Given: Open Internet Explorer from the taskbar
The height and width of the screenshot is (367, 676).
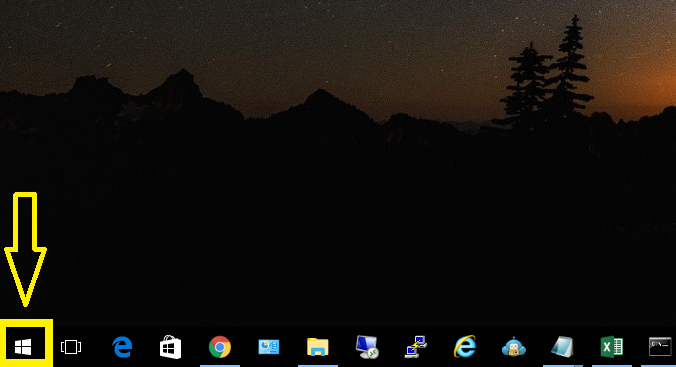Looking at the screenshot, I should 465,346.
